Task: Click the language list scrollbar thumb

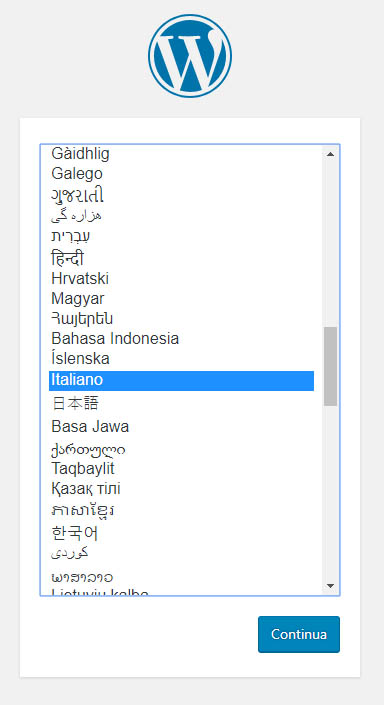Action: pos(330,366)
